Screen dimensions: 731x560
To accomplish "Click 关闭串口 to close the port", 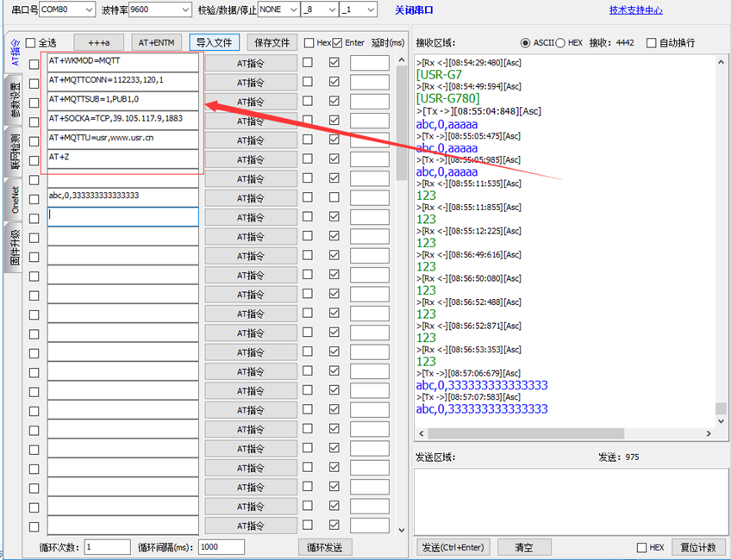I will coord(414,10).
